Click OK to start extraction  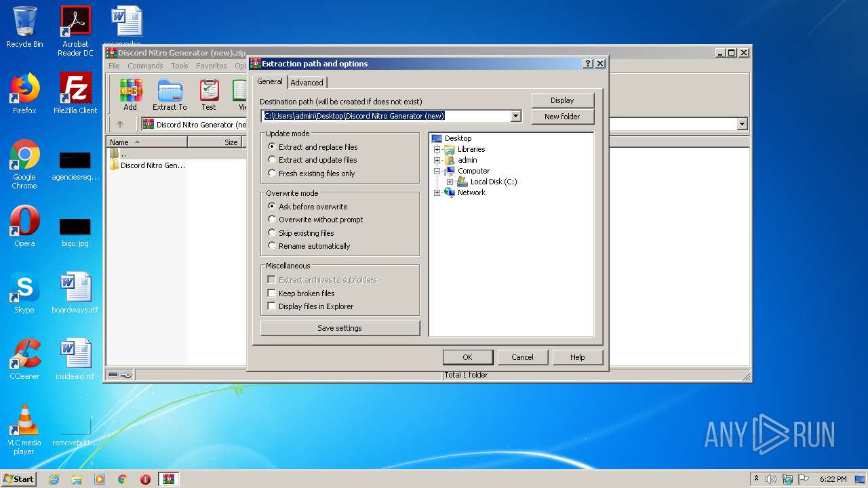(x=468, y=357)
